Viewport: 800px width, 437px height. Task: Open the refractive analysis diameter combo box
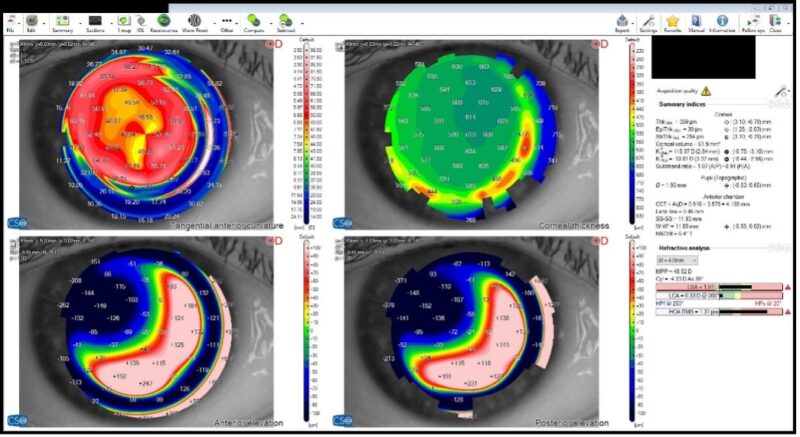pos(677,261)
